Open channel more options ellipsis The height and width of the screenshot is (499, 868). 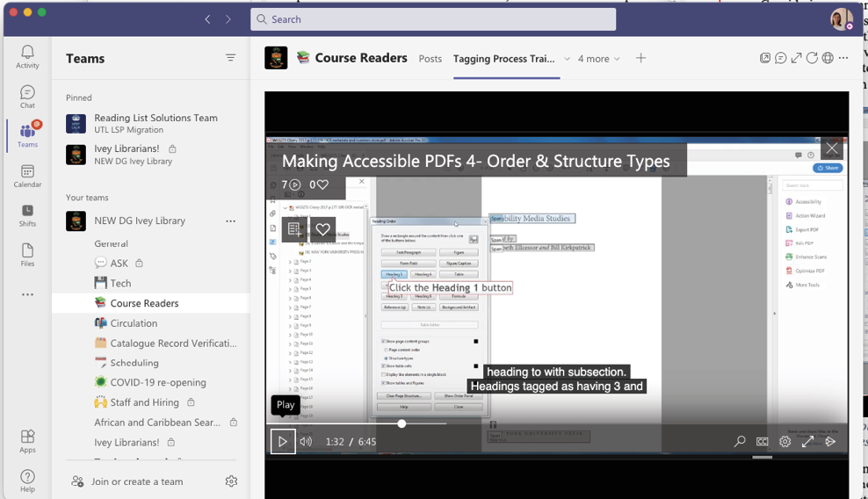tap(843, 58)
